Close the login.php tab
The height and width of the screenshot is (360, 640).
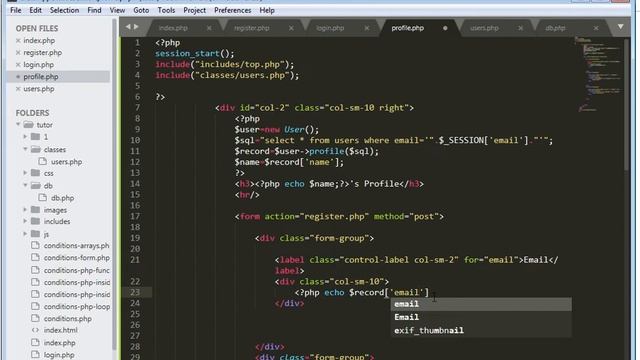coord(367,28)
